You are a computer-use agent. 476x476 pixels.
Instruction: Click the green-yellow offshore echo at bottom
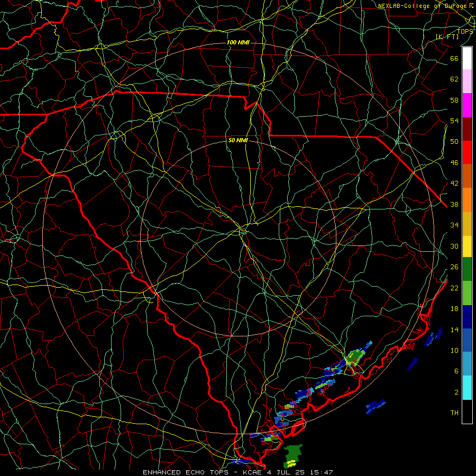(x=292, y=455)
